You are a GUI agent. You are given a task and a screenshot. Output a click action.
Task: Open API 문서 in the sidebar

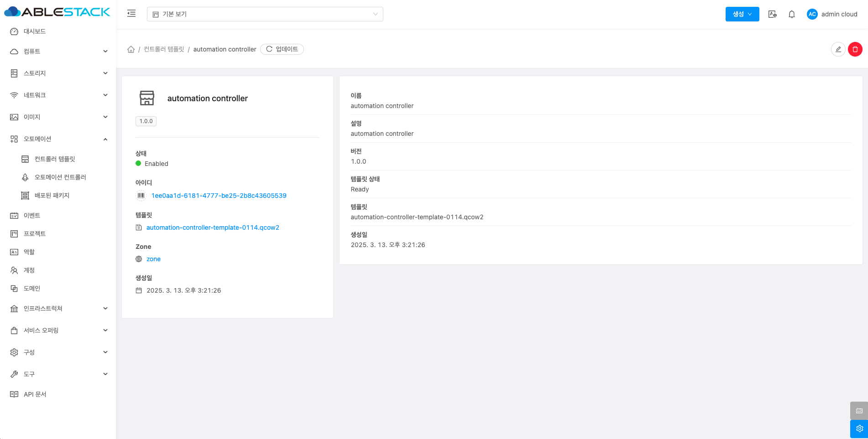pyautogui.click(x=58, y=394)
